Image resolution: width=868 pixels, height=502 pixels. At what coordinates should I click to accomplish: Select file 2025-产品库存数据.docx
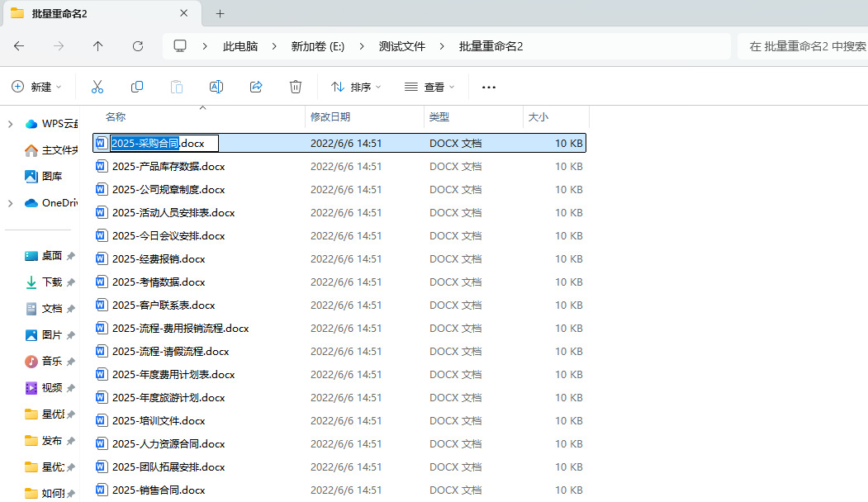(339, 167)
